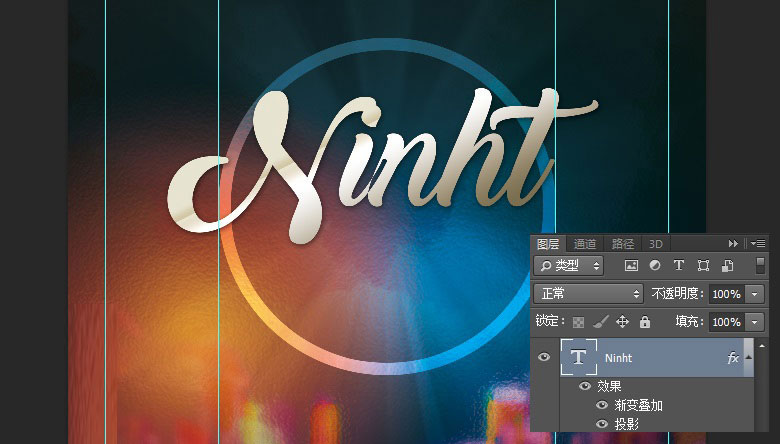
Task: Open the 类型 filter type dropdown
Action: pos(568,266)
